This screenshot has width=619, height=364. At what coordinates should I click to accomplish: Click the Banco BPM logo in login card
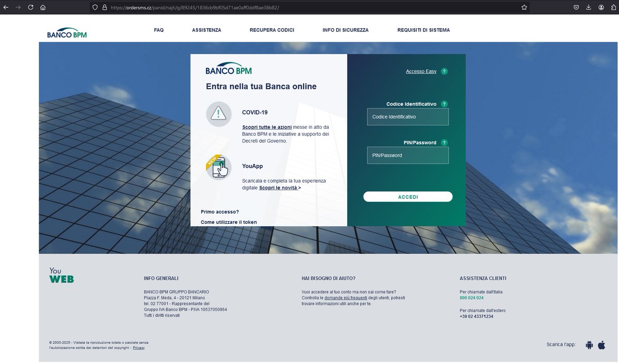click(229, 69)
